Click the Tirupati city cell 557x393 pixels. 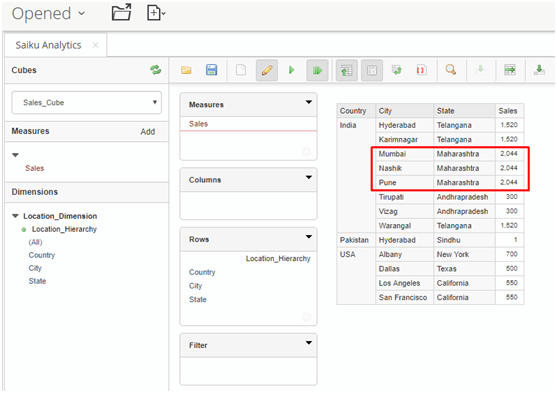pos(404,197)
